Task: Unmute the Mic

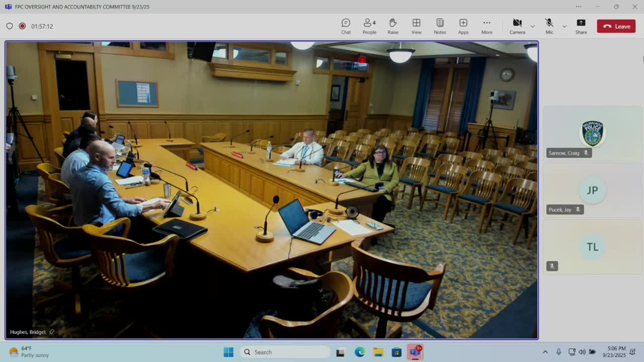Action: pos(549,26)
